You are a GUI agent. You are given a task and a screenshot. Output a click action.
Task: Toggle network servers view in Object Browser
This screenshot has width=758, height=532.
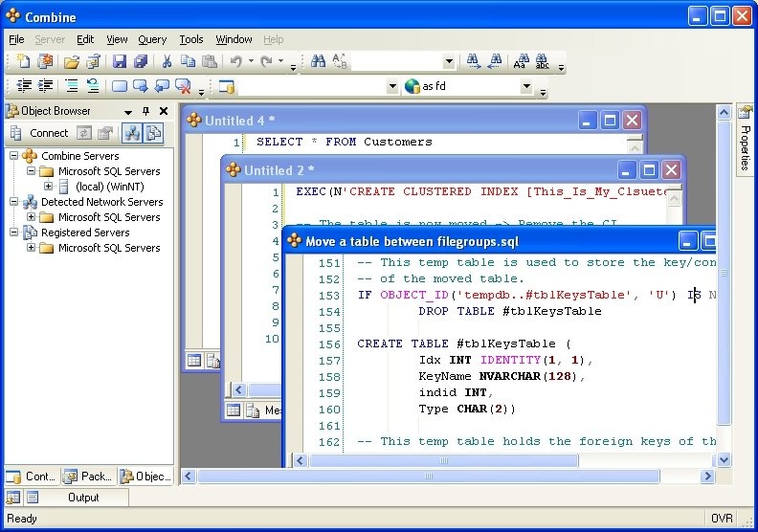click(x=133, y=133)
